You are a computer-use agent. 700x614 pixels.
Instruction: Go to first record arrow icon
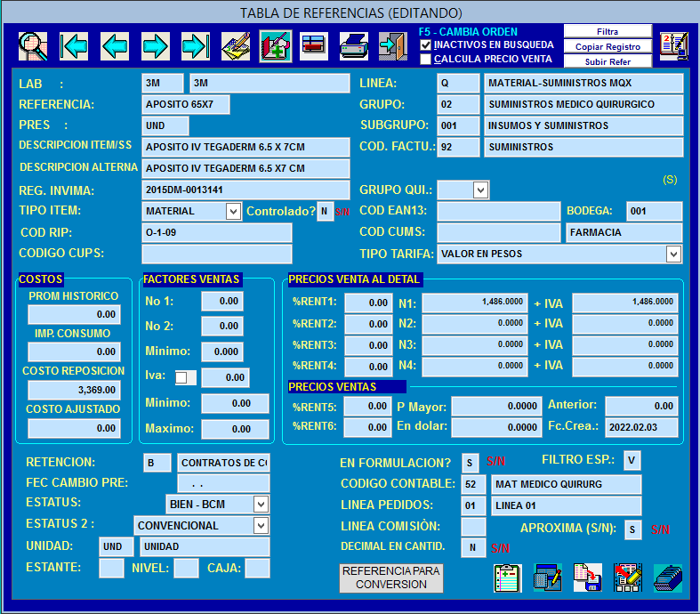click(x=74, y=46)
